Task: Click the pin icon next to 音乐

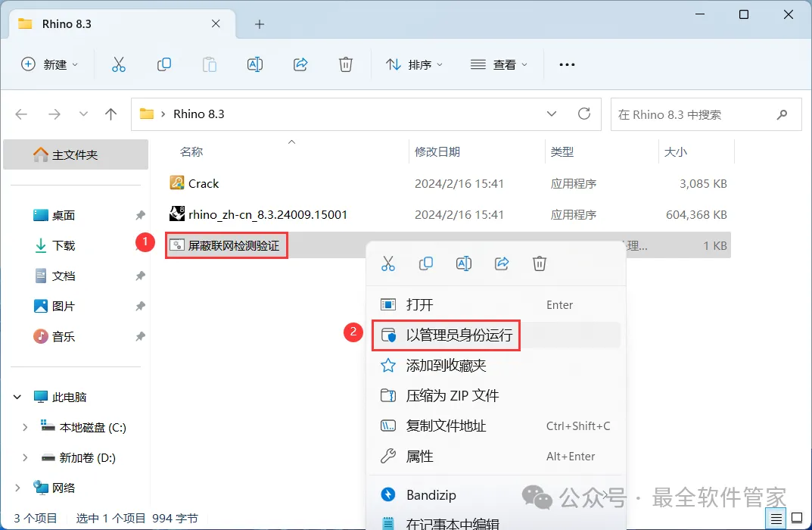Action: [140, 337]
